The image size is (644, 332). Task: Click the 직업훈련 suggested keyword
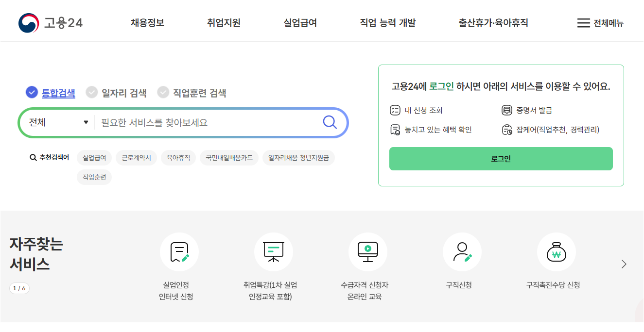pyautogui.click(x=94, y=177)
